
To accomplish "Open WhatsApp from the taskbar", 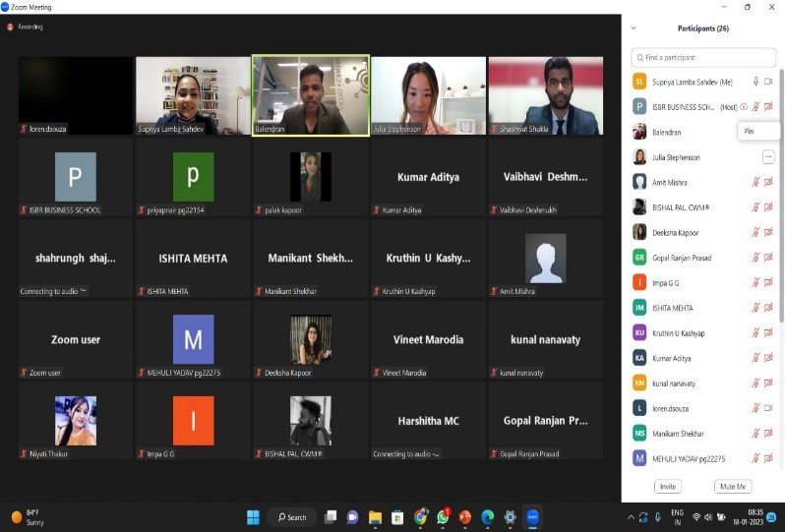I will click(x=444, y=517).
